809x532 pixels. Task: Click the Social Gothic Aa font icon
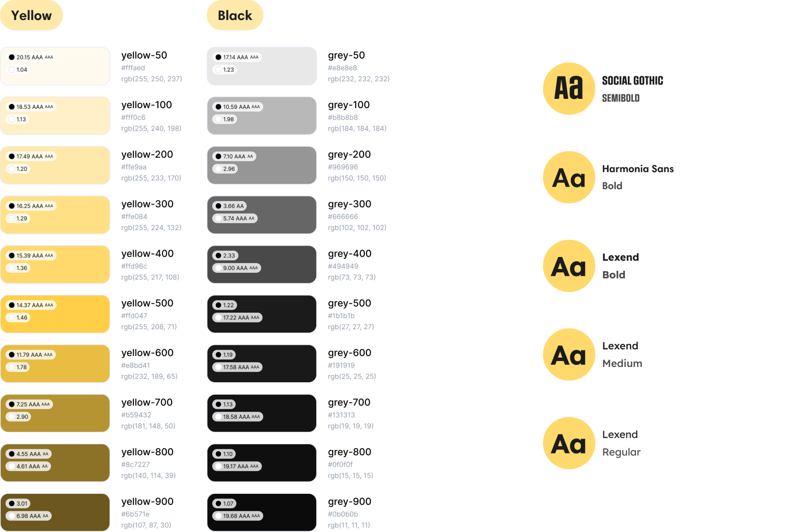click(x=569, y=89)
